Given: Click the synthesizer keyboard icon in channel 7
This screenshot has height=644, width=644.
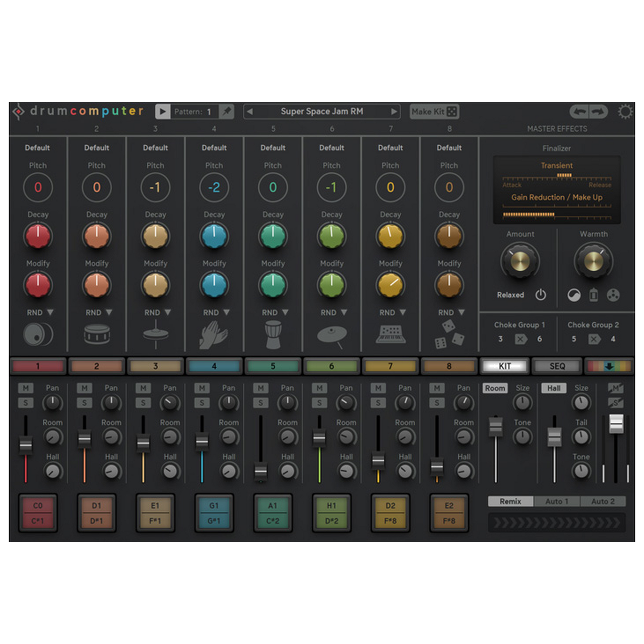Looking at the screenshot, I should (x=391, y=334).
